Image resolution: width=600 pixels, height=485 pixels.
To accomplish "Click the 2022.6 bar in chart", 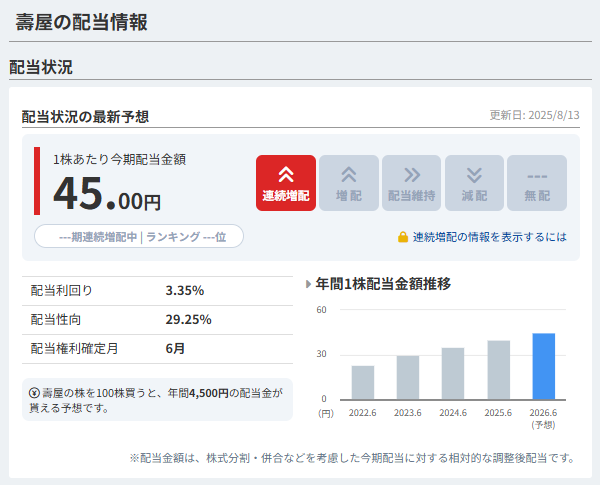I will coord(363,383).
